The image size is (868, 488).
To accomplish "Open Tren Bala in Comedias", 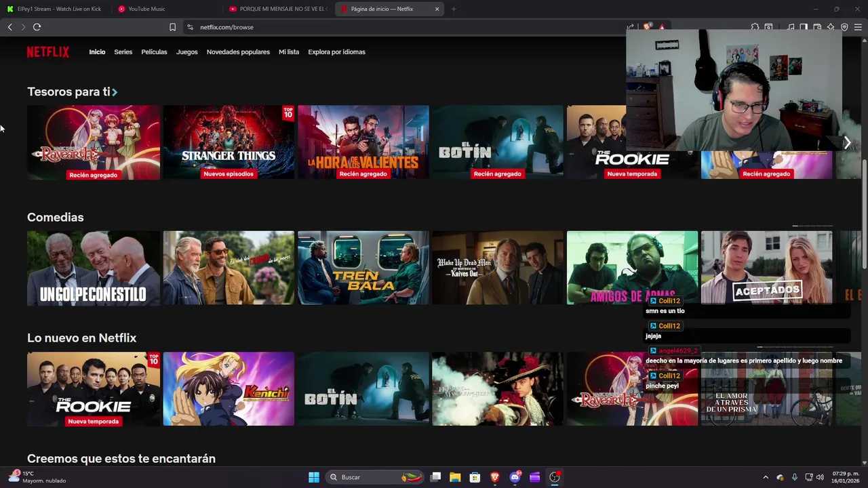I will pos(363,268).
